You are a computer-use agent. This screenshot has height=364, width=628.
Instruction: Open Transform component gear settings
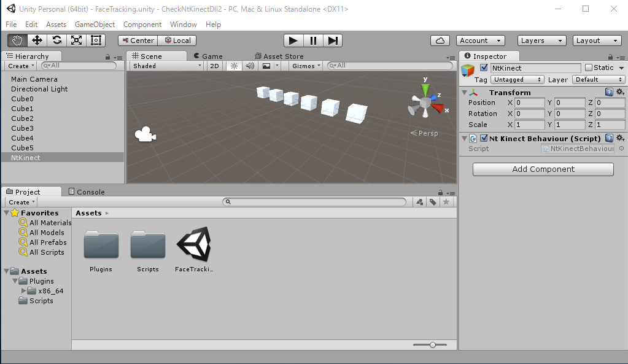pos(620,92)
